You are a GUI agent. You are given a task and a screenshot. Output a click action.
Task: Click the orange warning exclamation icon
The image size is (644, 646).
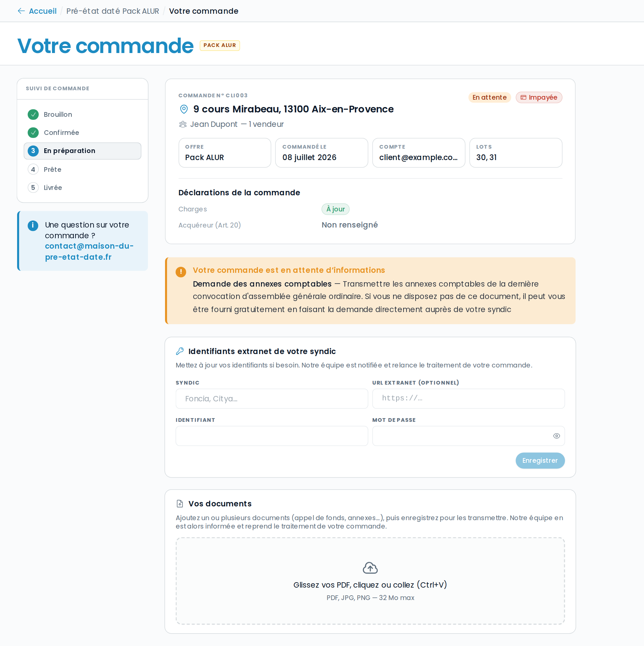coord(181,272)
